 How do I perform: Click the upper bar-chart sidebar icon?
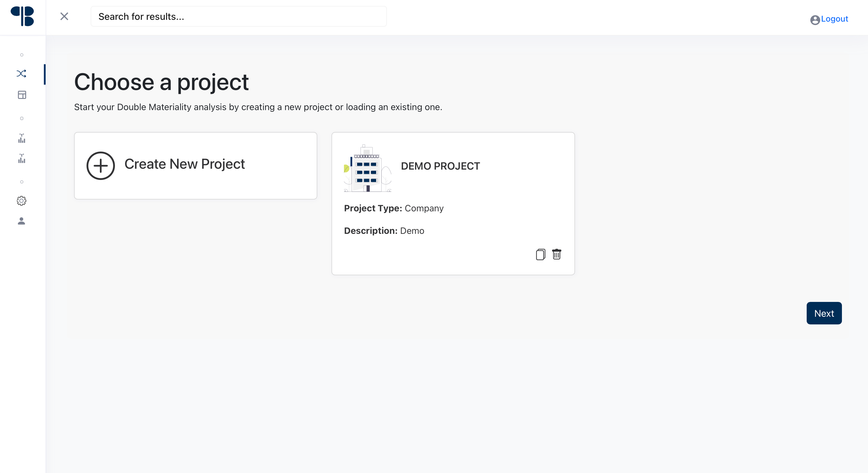[22, 138]
